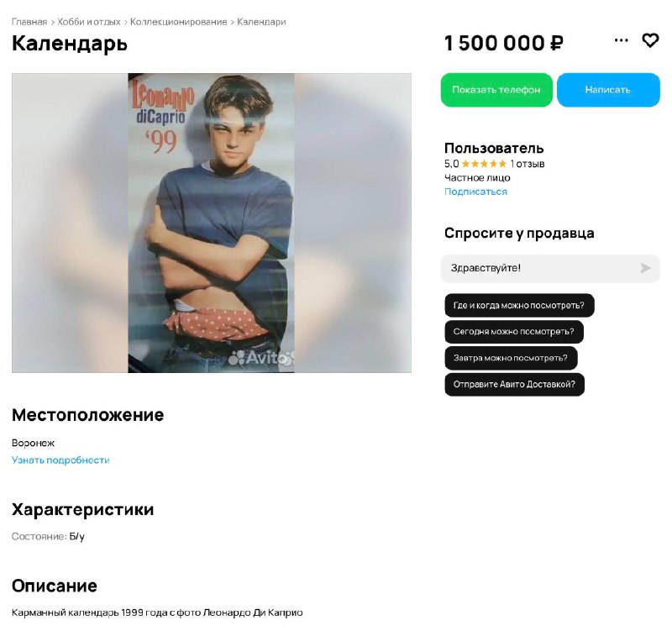This screenshot has height=636, width=672.
Task: Focus the Здравствуйте! message field
Action: 550,268
